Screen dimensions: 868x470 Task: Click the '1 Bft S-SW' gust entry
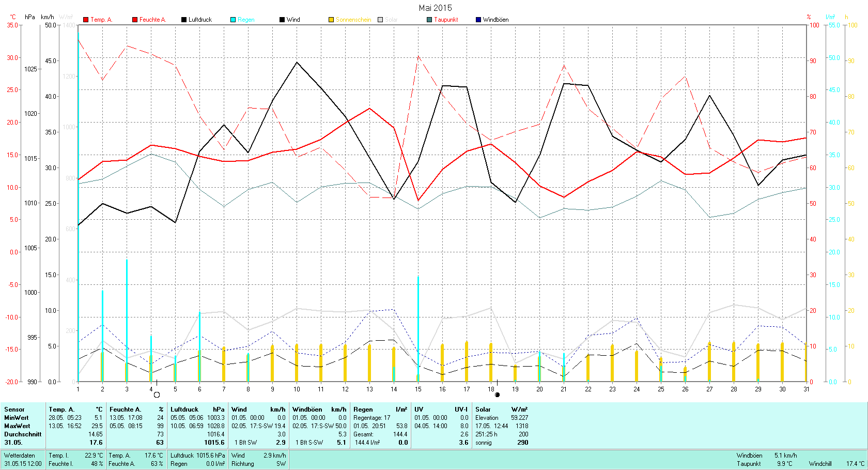[x=309, y=443]
